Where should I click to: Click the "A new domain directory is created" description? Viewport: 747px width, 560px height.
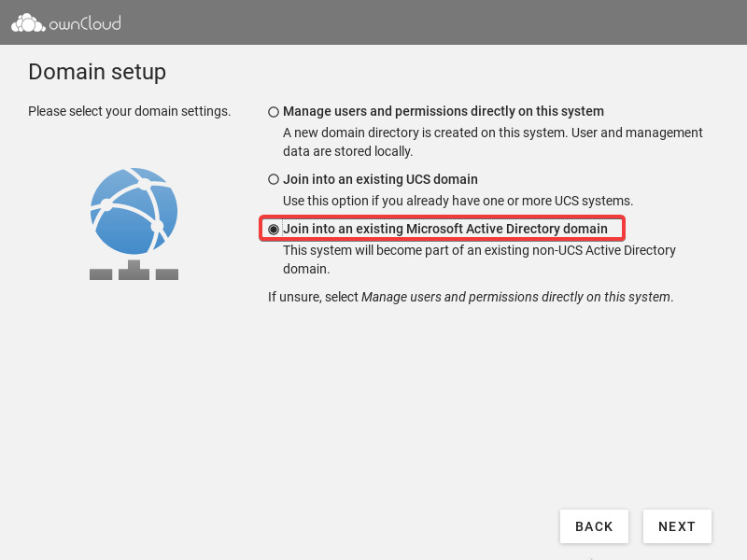pyautogui.click(x=492, y=142)
